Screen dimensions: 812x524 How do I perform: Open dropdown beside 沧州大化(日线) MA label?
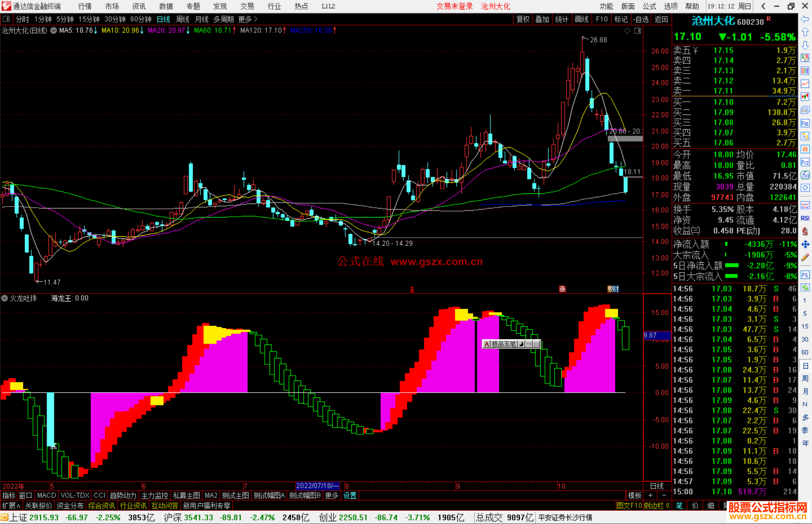(x=53, y=31)
